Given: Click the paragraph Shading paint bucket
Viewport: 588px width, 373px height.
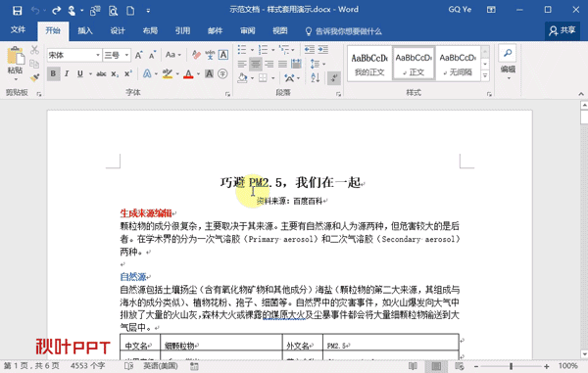Looking at the screenshot, I should [242, 78].
